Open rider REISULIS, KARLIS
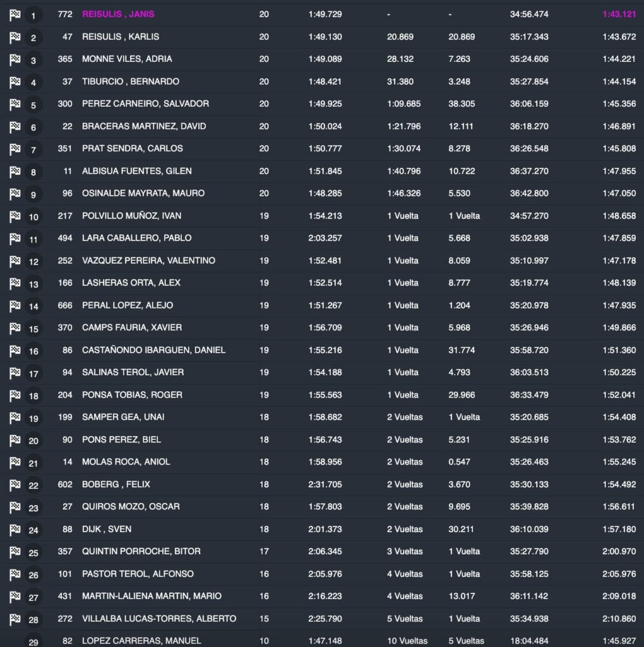644x647 pixels. point(121,37)
